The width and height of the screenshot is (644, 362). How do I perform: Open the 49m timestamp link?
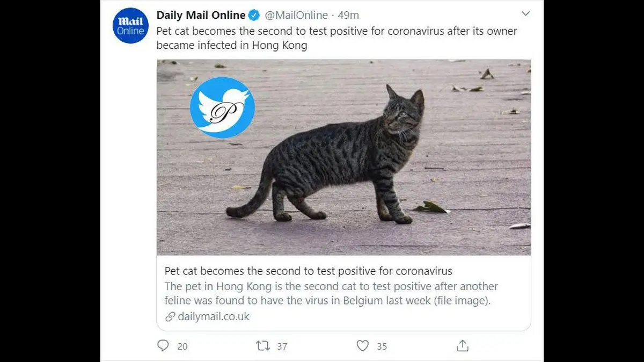click(x=349, y=15)
